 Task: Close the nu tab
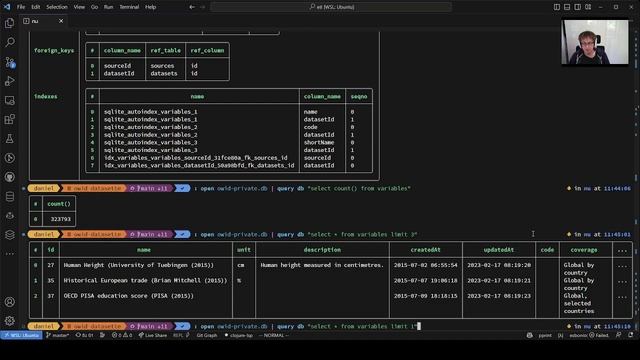(61, 21)
